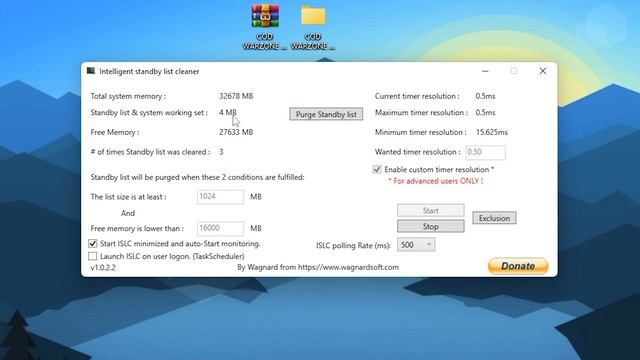Viewport: 640px width, 360px height.
Task: Click the Free Memory value 27633 MB
Action: click(x=236, y=132)
